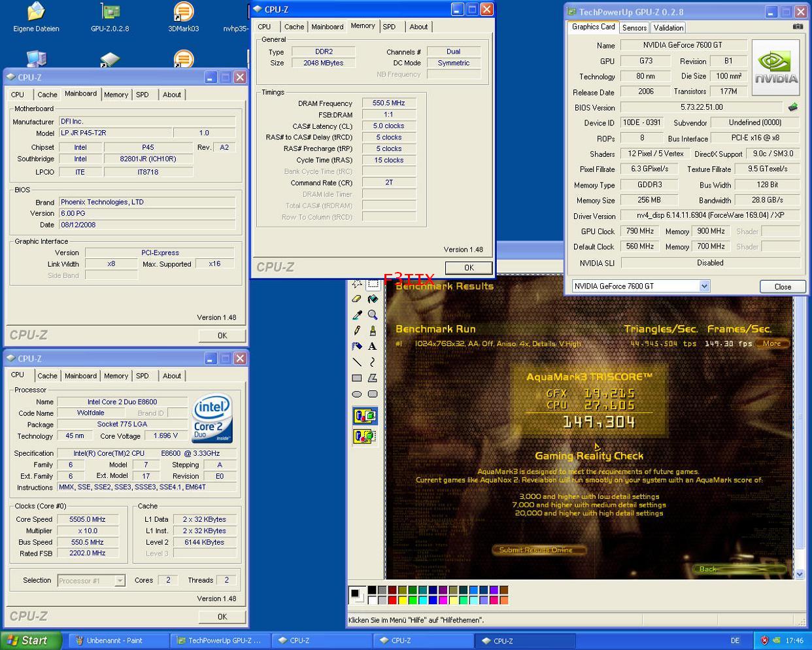Open the Eigene Dateien desktop folder icon
This screenshot has height=650, width=812.
click(x=36, y=18)
